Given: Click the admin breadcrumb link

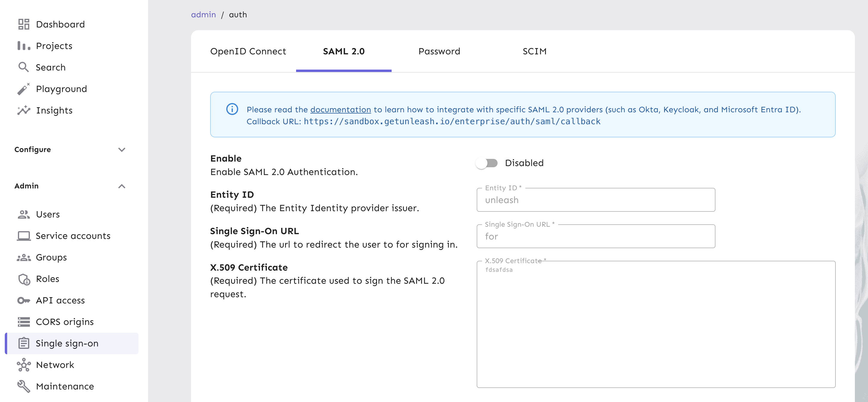Looking at the screenshot, I should pyautogui.click(x=204, y=15).
